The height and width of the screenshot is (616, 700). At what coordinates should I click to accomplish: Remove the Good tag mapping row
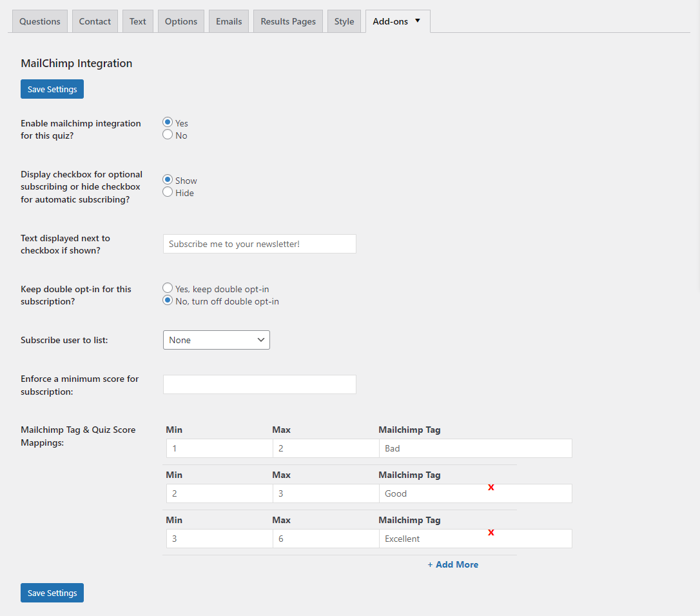(491, 488)
